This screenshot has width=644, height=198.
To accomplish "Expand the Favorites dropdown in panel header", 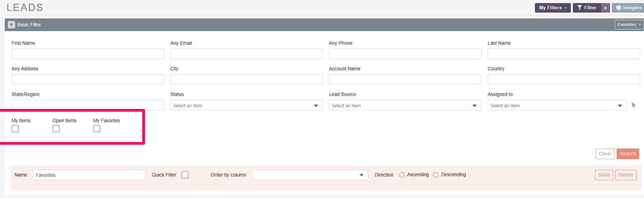I will [629, 25].
